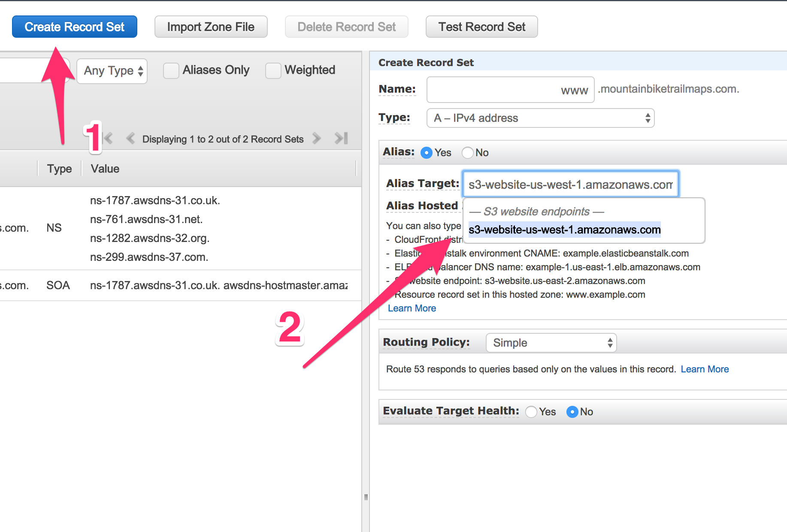
Task: Click the Alias label help text
Action: coord(399,152)
